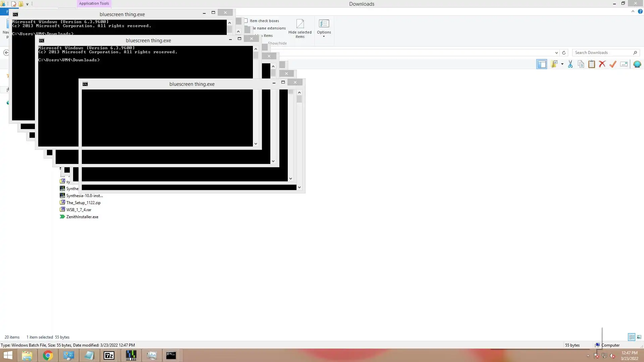Refresh the Downloads folder

tap(564, 53)
